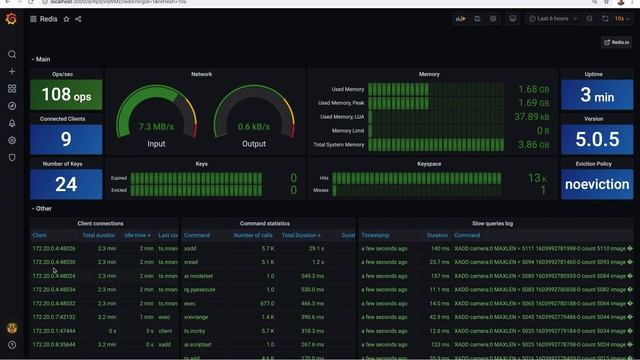This screenshot has height=360, width=640.
Task: Sort Client connections by Client column
Action: (x=40, y=236)
